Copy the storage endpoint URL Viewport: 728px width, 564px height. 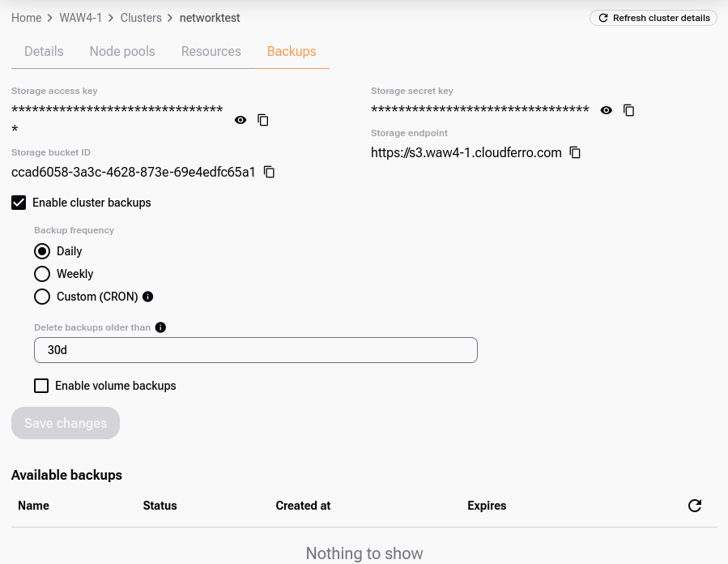click(x=576, y=152)
